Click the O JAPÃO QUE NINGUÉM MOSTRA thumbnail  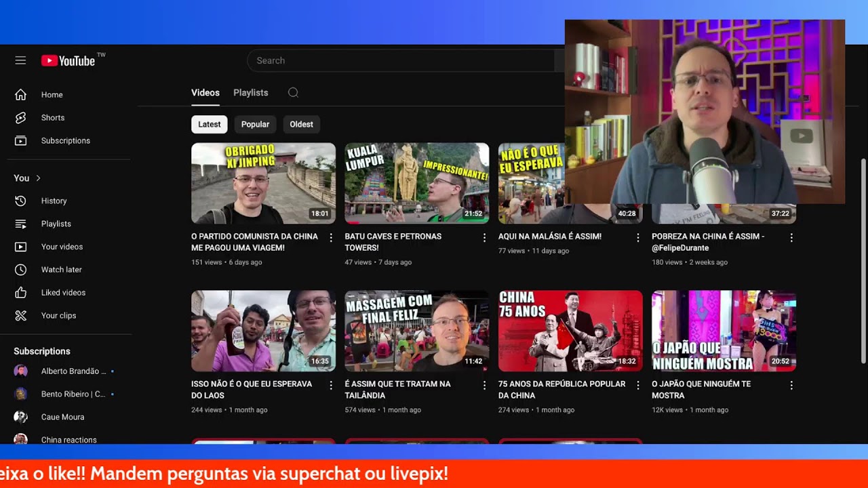724,331
